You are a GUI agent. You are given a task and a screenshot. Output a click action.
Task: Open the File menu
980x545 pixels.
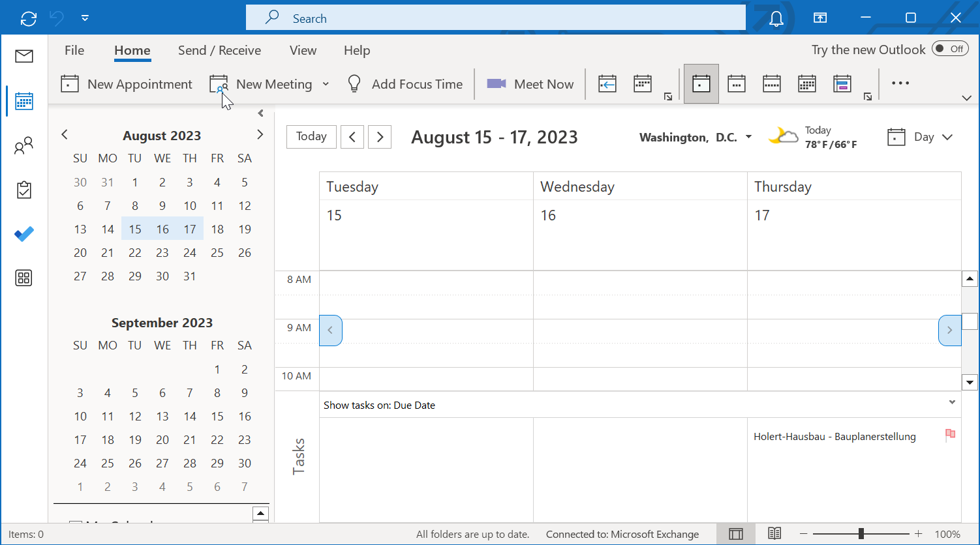click(74, 50)
